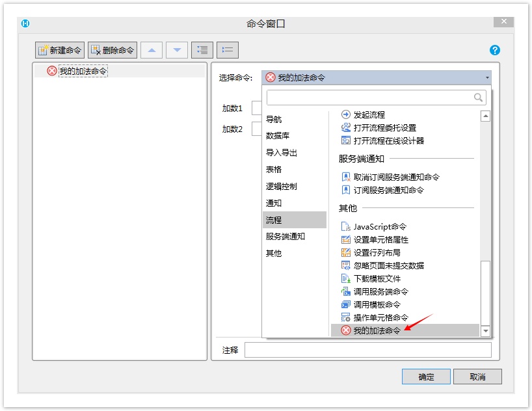Click the command list scrollbar up arrow

(x=486, y=116)
